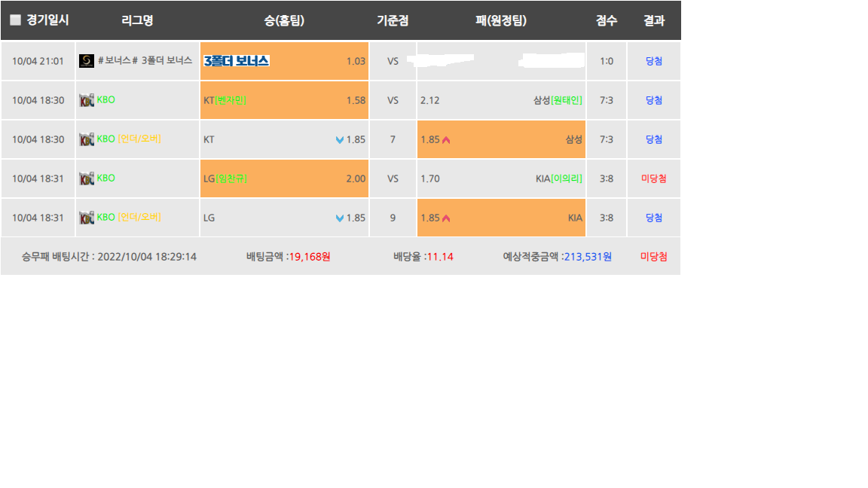Click blue down arrow beside LG 1.85

pos(340,218)
